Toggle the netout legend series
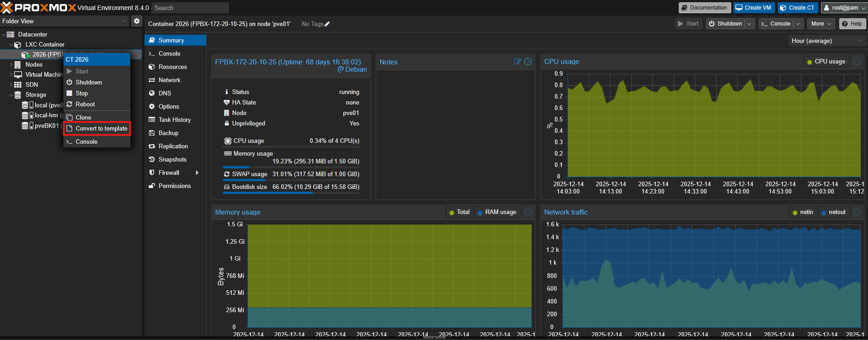868x340 pixels. (833, 212)
